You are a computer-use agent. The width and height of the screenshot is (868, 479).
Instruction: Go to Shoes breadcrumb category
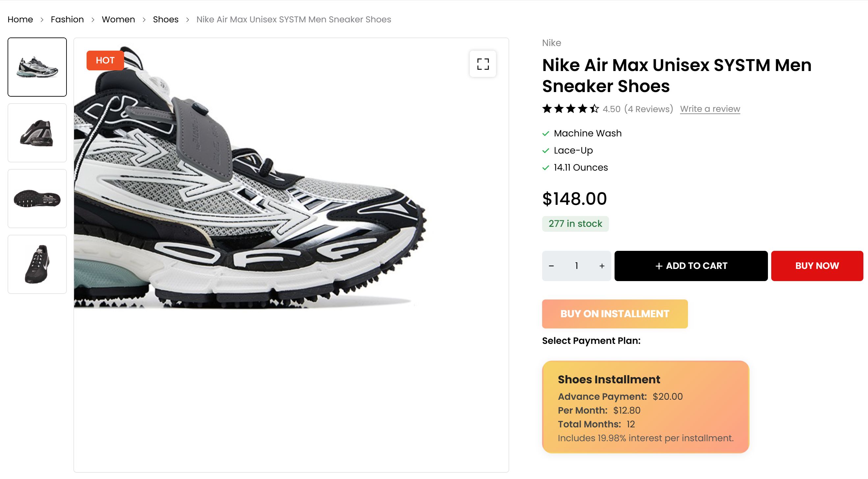[166, 19]
